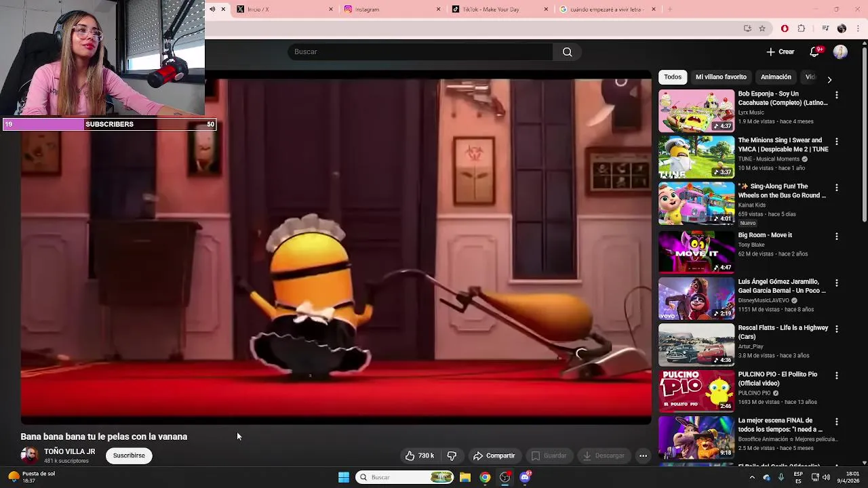Open options menu for La mejor escena video
Screen dimensions: 868x488
[x=837, y=422]
